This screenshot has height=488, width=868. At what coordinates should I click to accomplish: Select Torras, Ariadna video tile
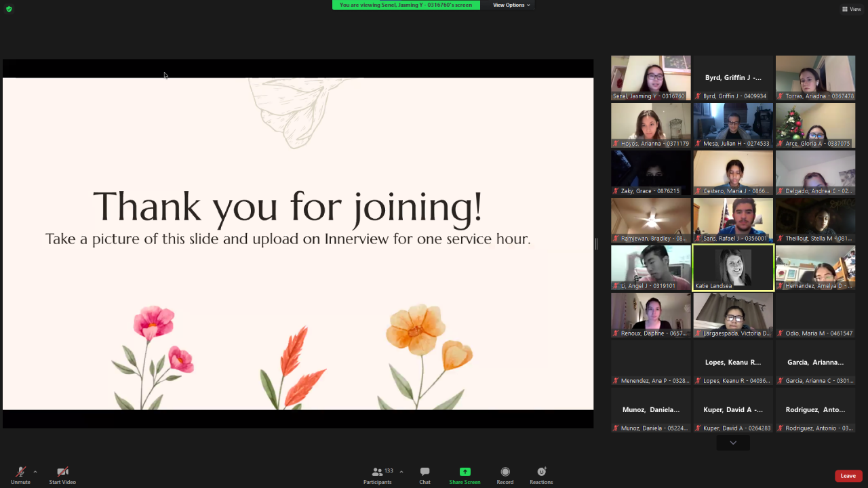pos(815,78)
